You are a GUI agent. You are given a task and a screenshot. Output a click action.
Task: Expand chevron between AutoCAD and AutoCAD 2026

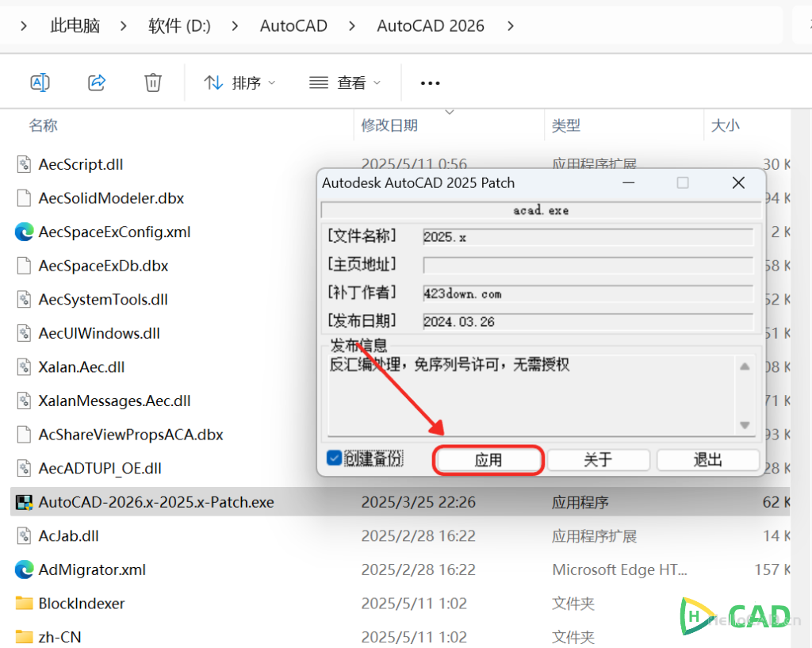[352, 25]
